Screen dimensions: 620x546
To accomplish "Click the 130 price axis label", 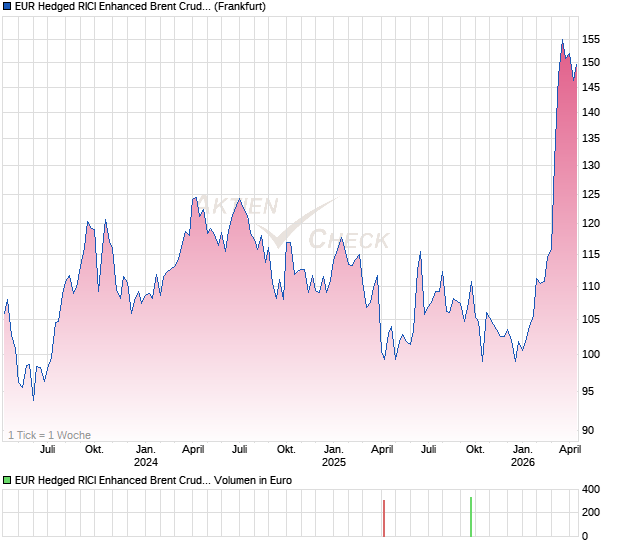I will (x=591, y=165).
